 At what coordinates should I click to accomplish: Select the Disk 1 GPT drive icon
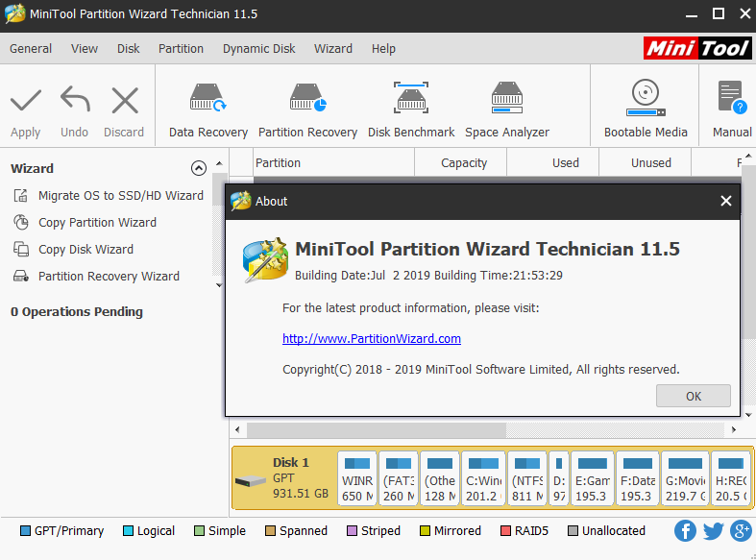tap(250, 480)
